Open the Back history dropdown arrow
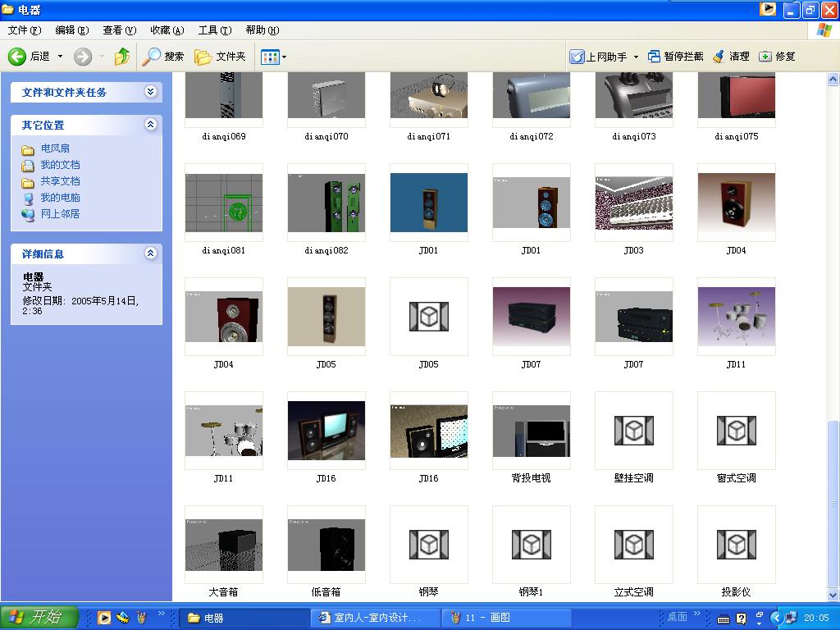 [x=60, y=57]
